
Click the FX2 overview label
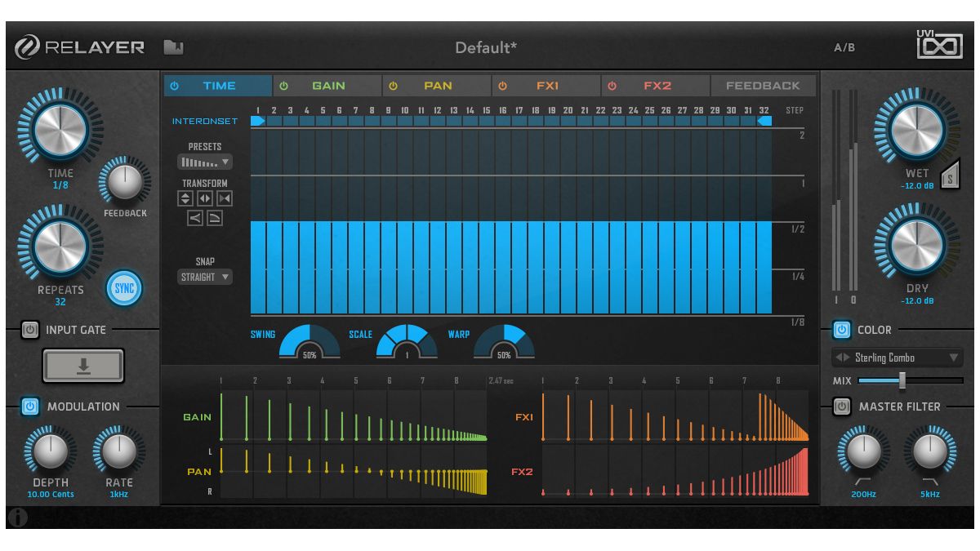(x=523, y=472)
